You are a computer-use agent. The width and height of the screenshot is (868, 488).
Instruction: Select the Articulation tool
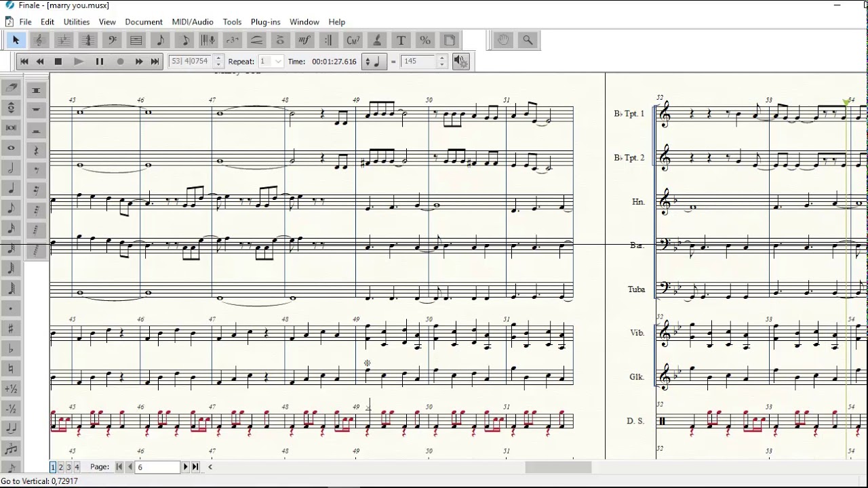[280, 40]
